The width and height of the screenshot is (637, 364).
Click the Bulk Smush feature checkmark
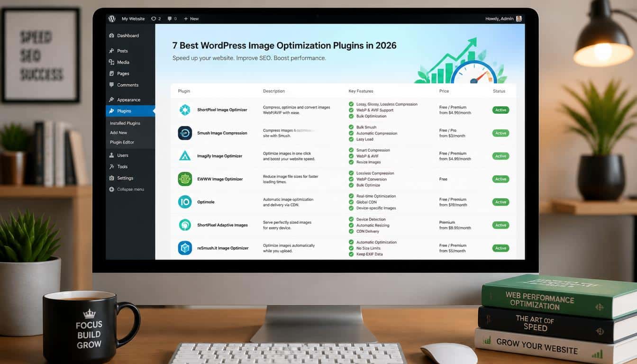coord(351,127)
